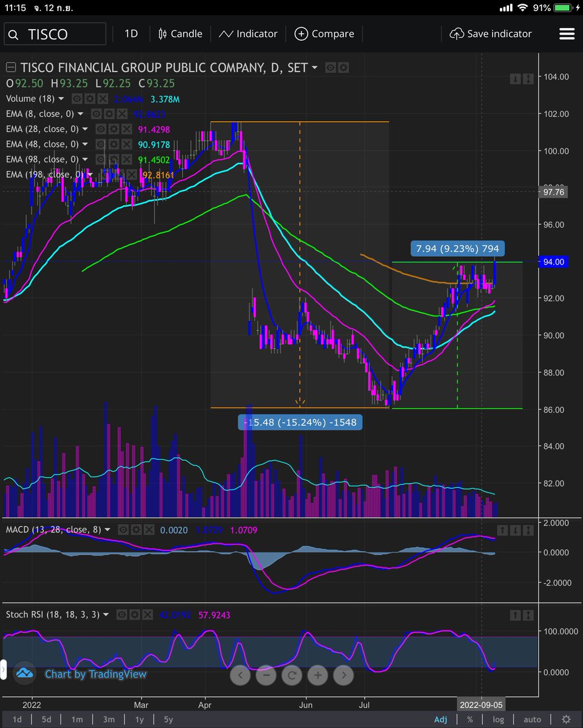
Task: Toggle the Adj price adjustment
Action: tap(440, 720)
